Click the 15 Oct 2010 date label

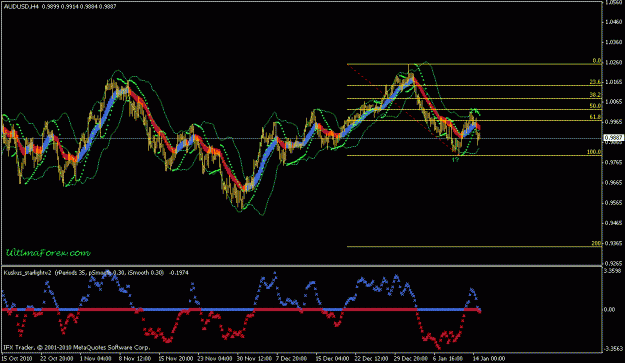17,359
